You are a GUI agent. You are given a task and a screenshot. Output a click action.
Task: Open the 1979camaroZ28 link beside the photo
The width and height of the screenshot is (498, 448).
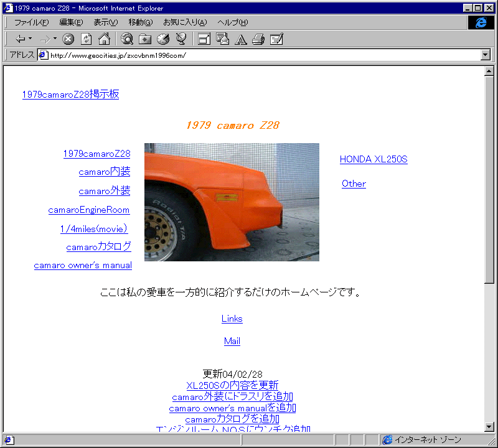click(x=97, y=154)
